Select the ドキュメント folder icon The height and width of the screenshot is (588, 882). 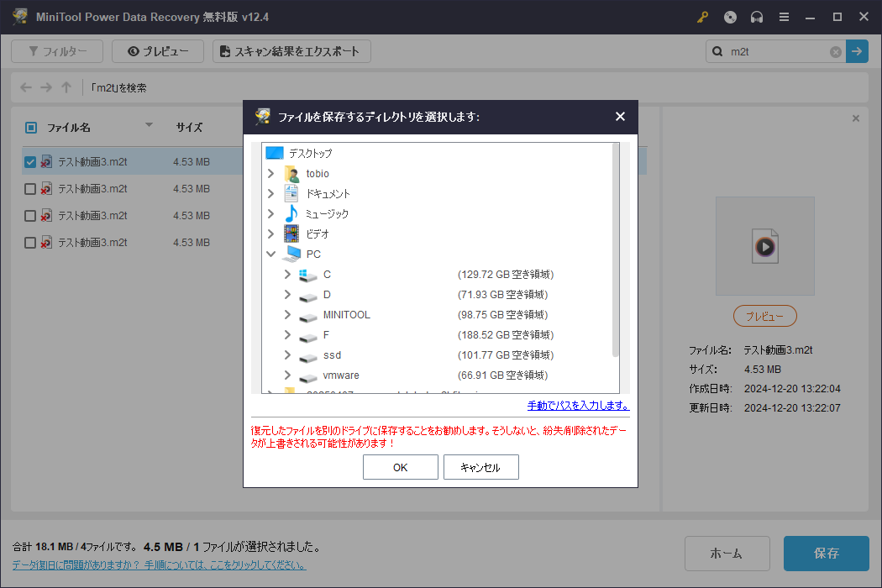click(291, 193)
